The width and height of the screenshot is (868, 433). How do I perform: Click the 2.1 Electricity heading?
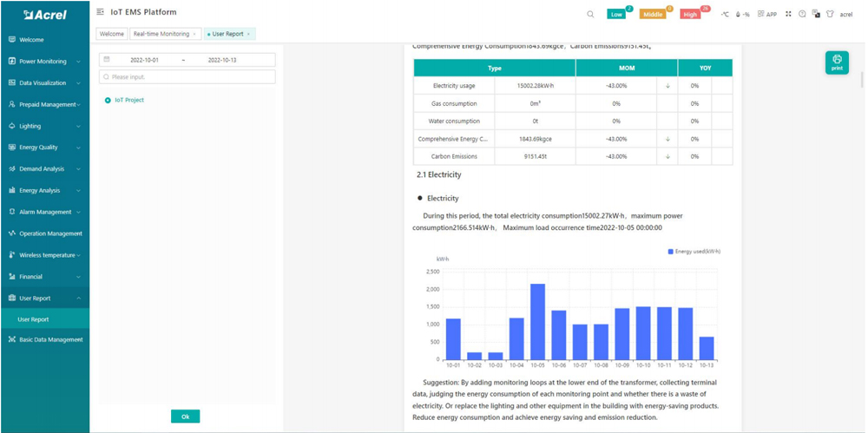pyautogui.click(x=439, y=175)
